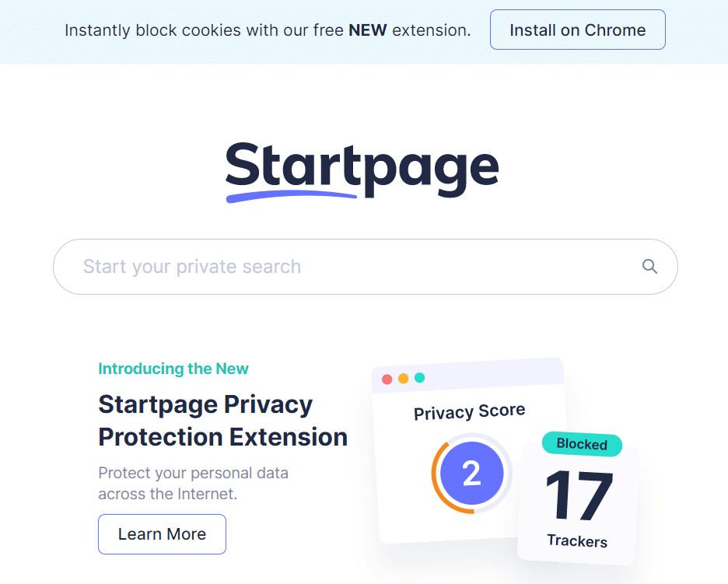This screenshot has width=728, height=584.
Task: Click the Privacy Score heading in illustration
Action: click(x=470, y=412)
